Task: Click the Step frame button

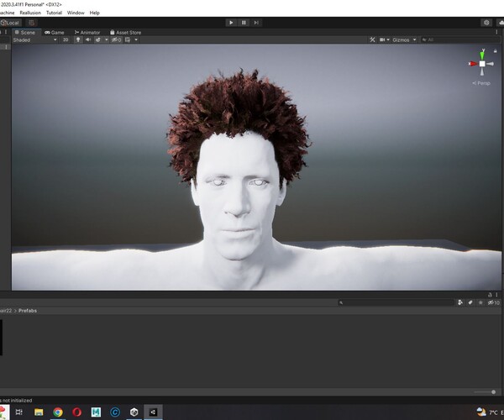Action: (256, 23)
